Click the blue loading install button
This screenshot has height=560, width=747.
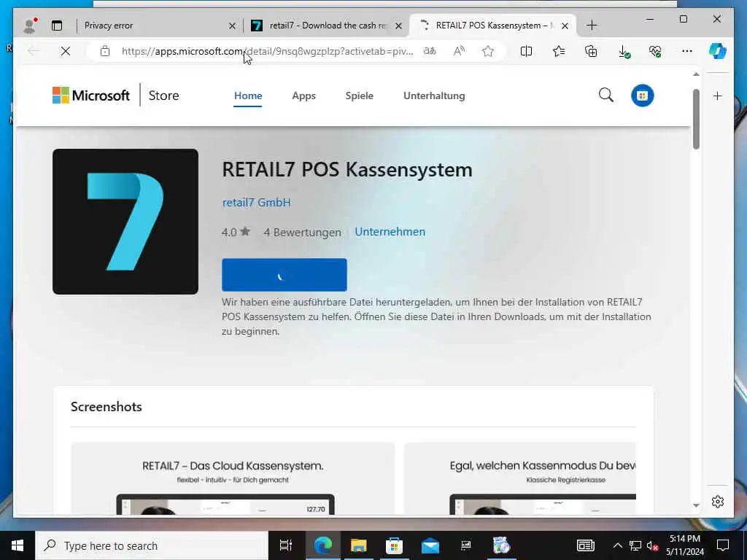point(285,275)
